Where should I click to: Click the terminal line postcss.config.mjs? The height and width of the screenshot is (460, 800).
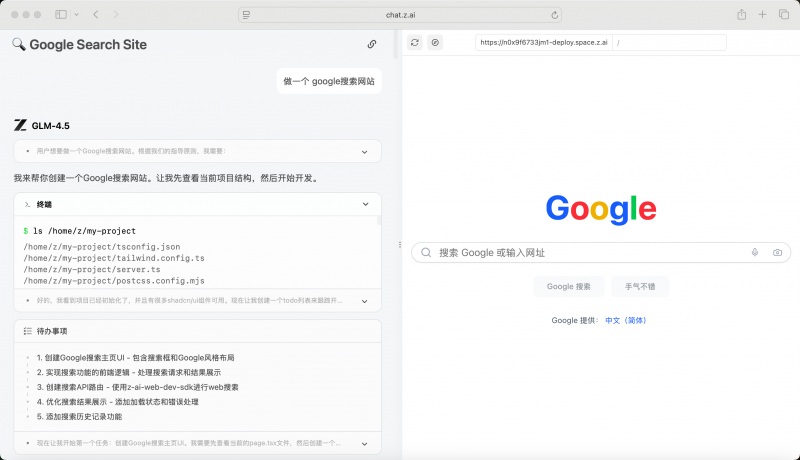[114, 280]
